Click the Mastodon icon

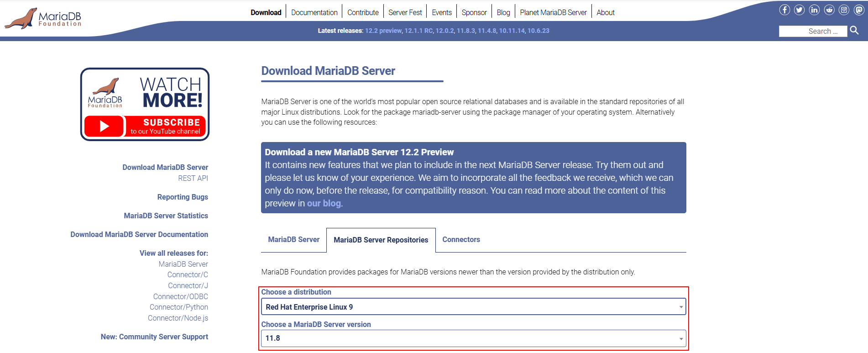(x=859, y=10)
